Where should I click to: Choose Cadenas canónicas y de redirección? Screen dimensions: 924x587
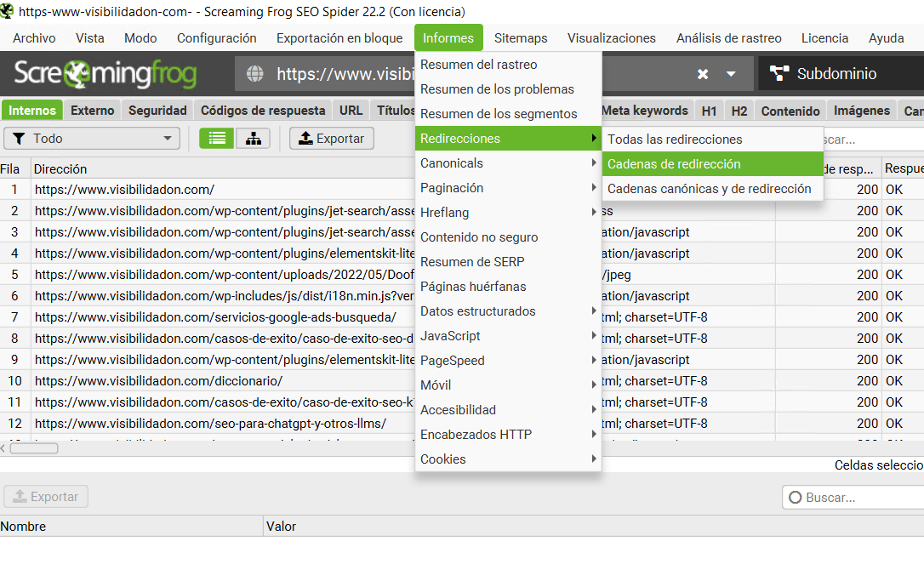click(712, 189)
